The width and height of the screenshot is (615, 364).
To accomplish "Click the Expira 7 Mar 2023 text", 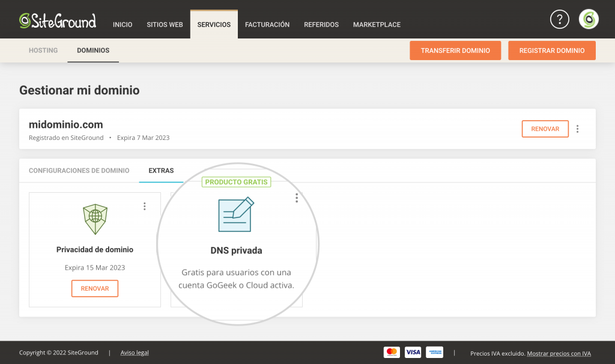I will [143, 138].
